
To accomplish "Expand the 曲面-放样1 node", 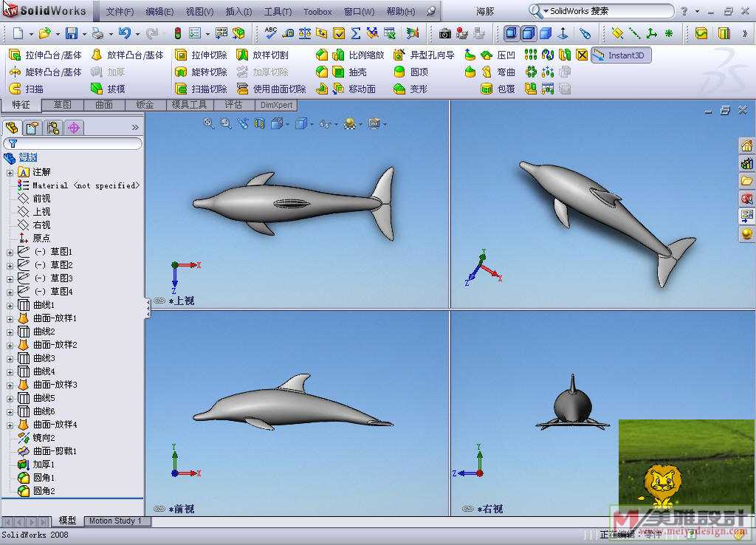I will click(x=10, y=318).
